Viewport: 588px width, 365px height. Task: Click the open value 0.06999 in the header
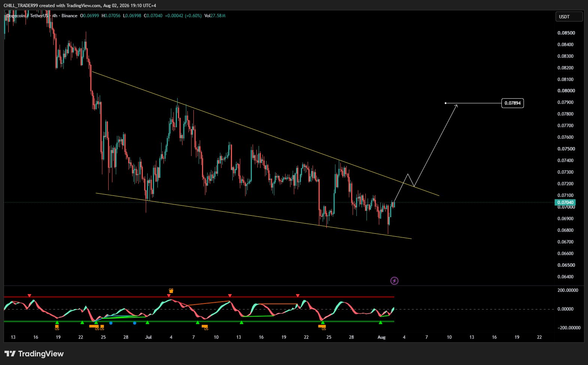click(x=91, y=16)
